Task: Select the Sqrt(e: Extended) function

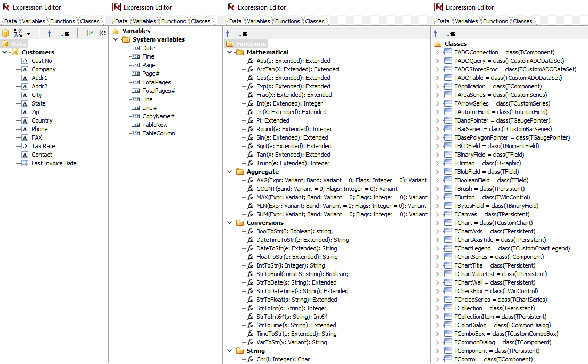Action: [x=294, y=146]
